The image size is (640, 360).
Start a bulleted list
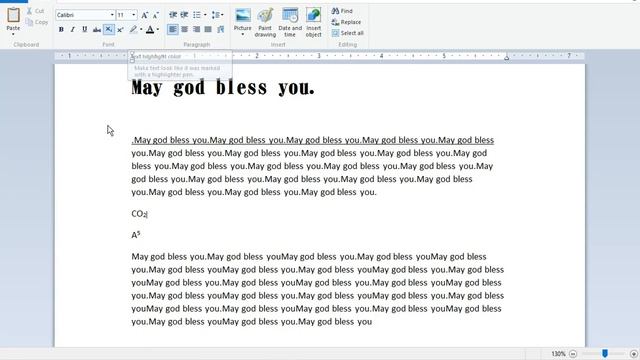197,15
